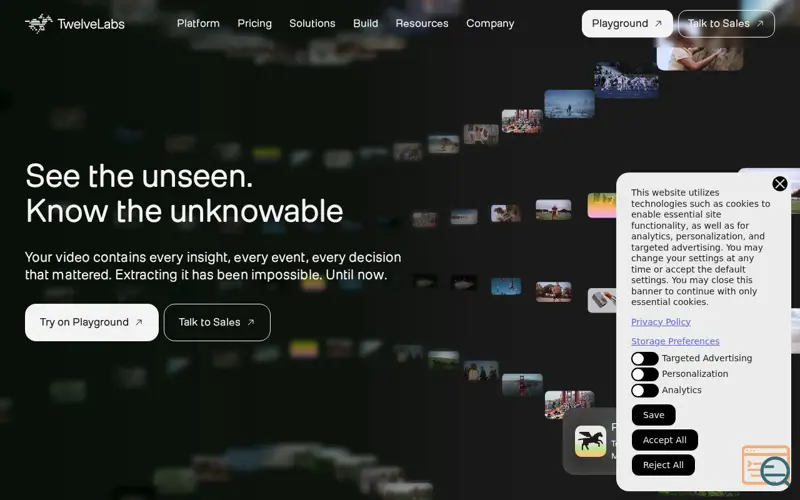
Task: Click the TwelveLabs horse logo
Action: (39, 23)
